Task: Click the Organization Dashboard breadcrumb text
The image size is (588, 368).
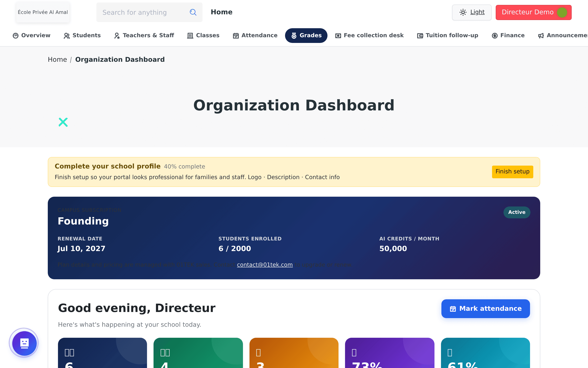Action: 120,60
